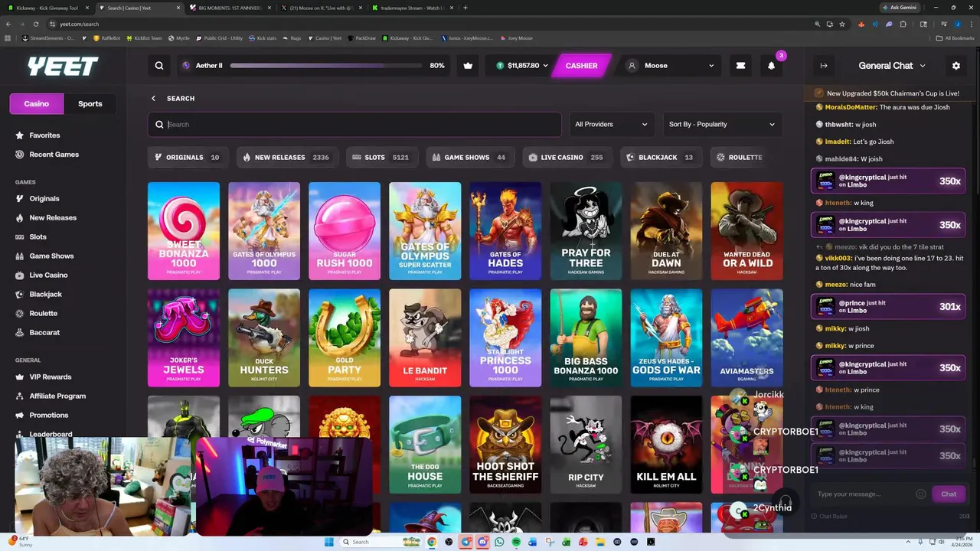
Task: Click the ticket icon beside the bell
Action: click(x=740, y=66)
